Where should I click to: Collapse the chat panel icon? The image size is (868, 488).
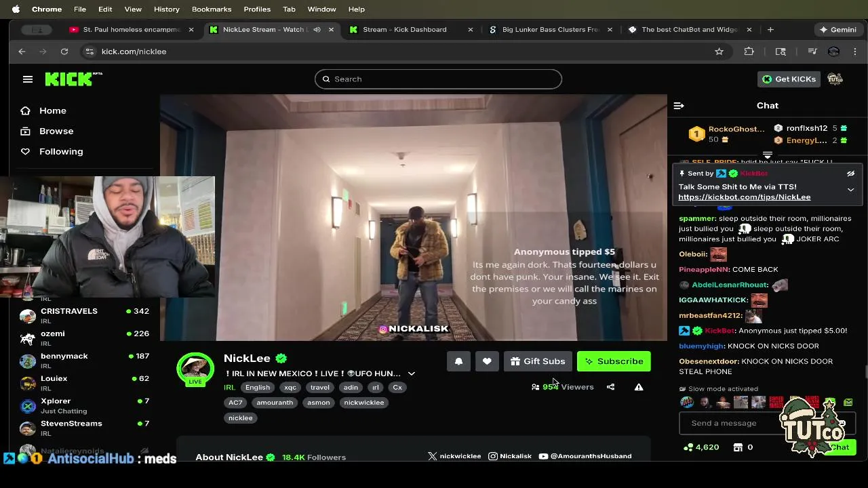pos(679,106)
